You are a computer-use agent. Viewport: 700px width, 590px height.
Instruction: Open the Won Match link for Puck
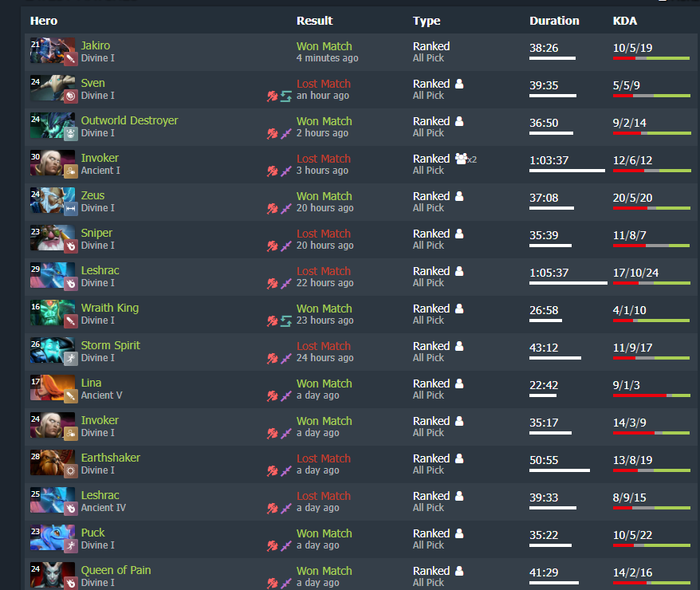pyautogui.click(x=324, y=533)
